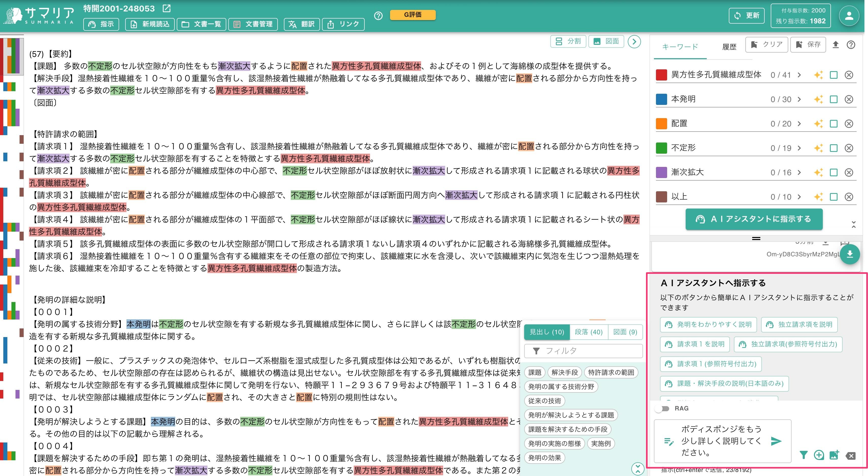Remove the 以上 keyword
868x476 pixels.
849,197
